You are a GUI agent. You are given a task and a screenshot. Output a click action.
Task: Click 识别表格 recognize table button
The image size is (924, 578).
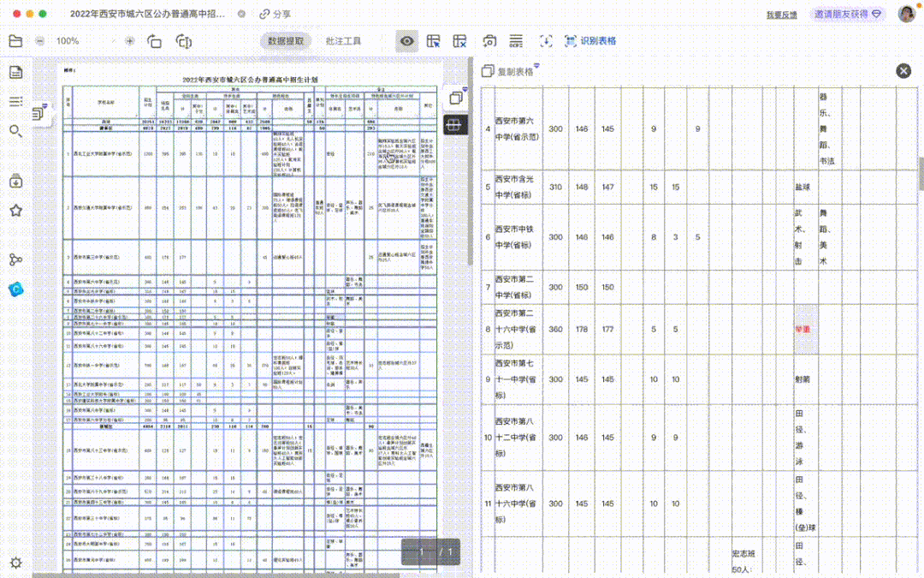coord(590,41)
